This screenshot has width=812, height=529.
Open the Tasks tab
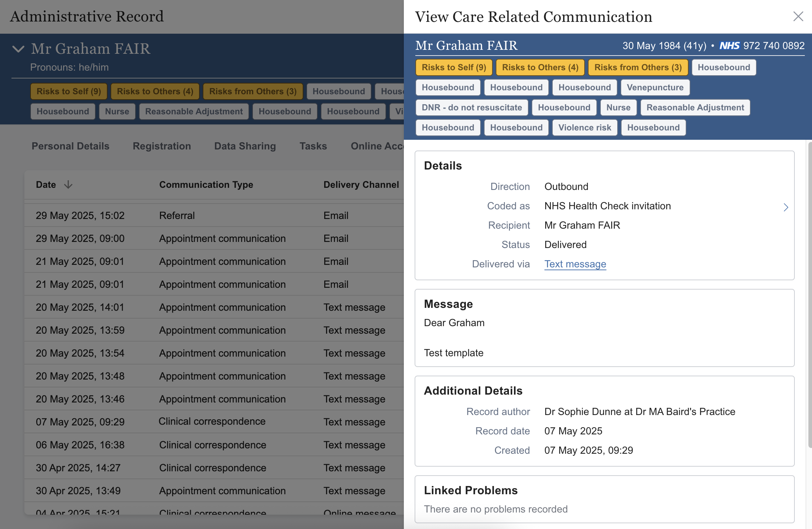click(x=313, y=146)
